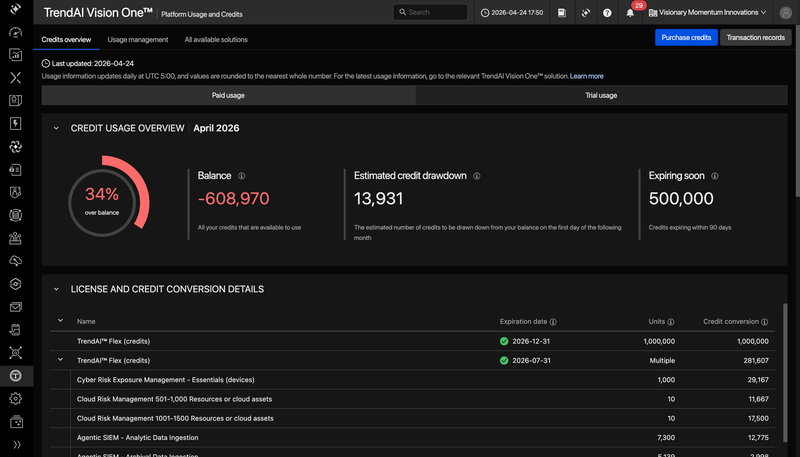Open the notifications bell with 29 badge

click(x=630, y=12)
